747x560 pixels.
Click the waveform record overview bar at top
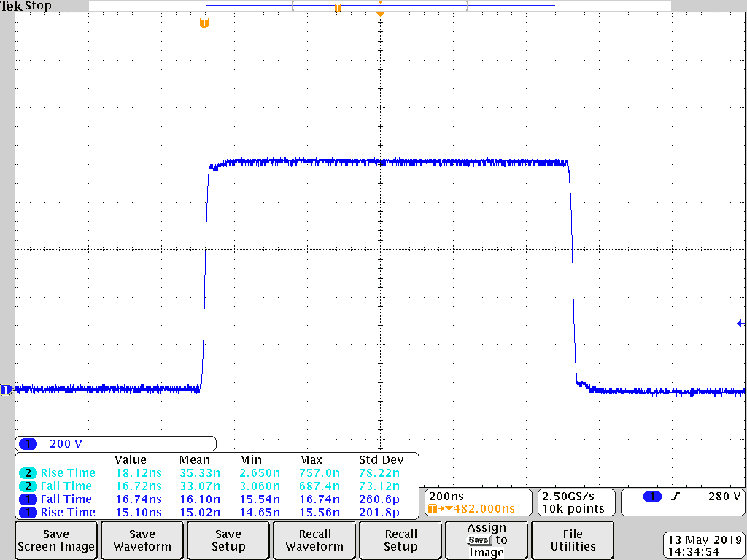[x=379, y=6]
